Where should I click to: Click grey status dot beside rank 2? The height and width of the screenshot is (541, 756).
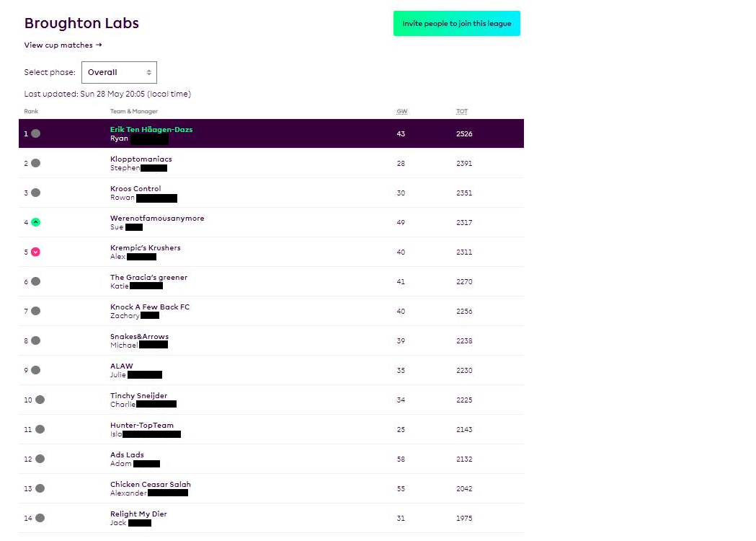point(36,163)
